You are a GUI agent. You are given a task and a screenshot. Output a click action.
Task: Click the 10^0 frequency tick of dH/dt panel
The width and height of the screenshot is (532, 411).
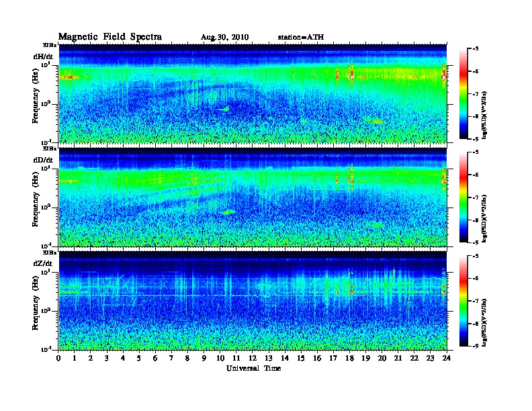click(x=45, y=103)
